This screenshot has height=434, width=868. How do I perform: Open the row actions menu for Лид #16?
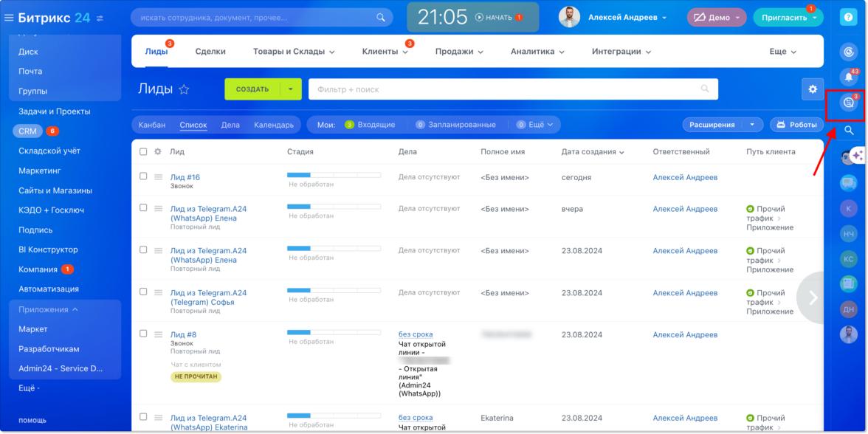click(x=158, y=177)
